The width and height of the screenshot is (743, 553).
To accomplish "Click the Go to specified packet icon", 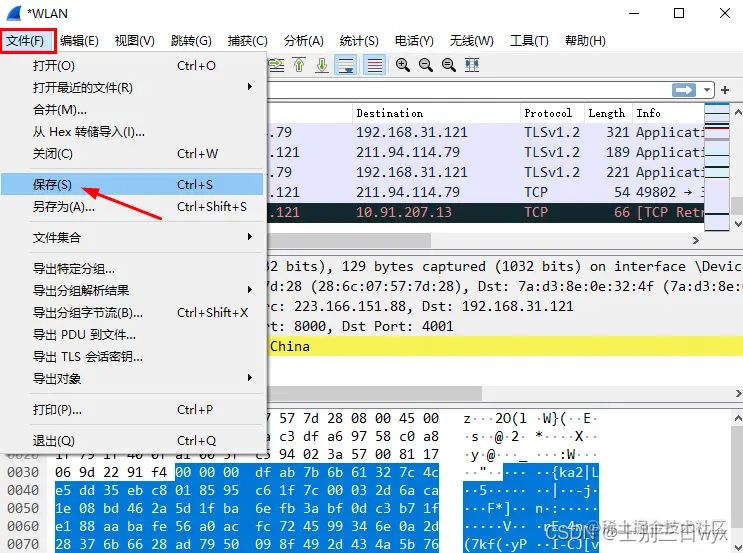I will click(x=277, y=65).
